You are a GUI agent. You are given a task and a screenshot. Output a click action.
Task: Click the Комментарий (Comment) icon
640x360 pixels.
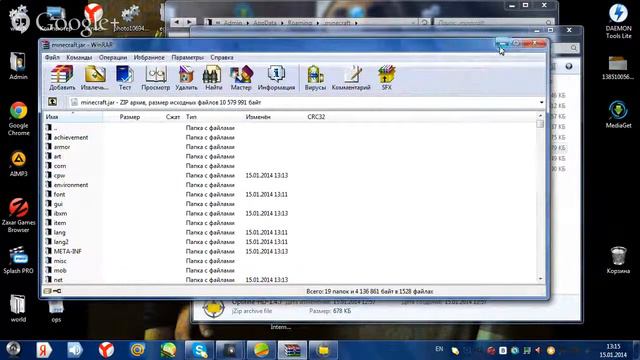pyautogui.click(x=351, y=77)
